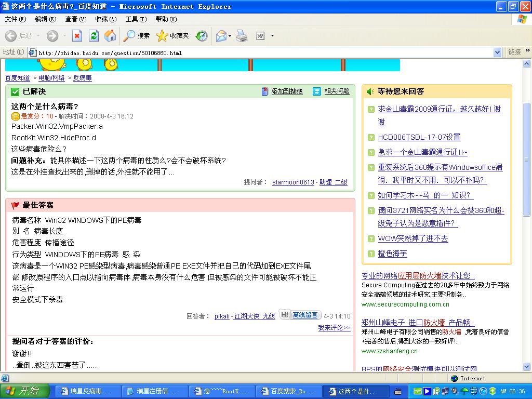The image size is (532, 399).
Task: Expand the Back button history arrow
Action: point(37,36)
